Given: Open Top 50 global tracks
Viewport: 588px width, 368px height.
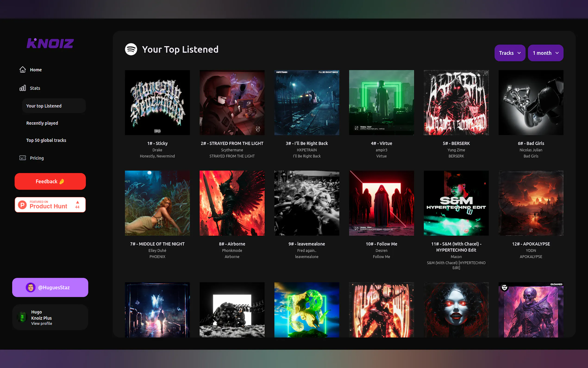Looking at the screenshot, I should pyautogui.click(x=46, y=140).
